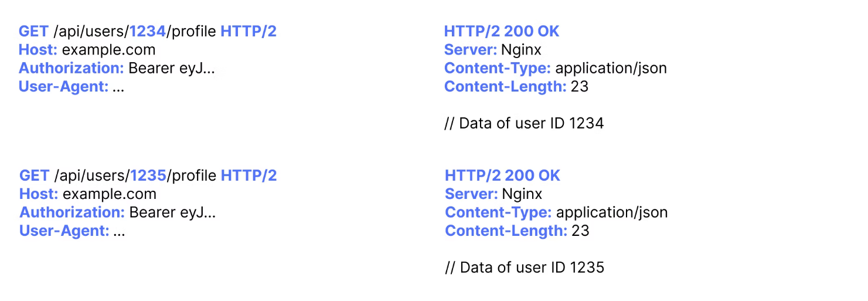Screen dimensions: 868x301
Task: Click Nginx in the user 1235 response
Action: 522,194
